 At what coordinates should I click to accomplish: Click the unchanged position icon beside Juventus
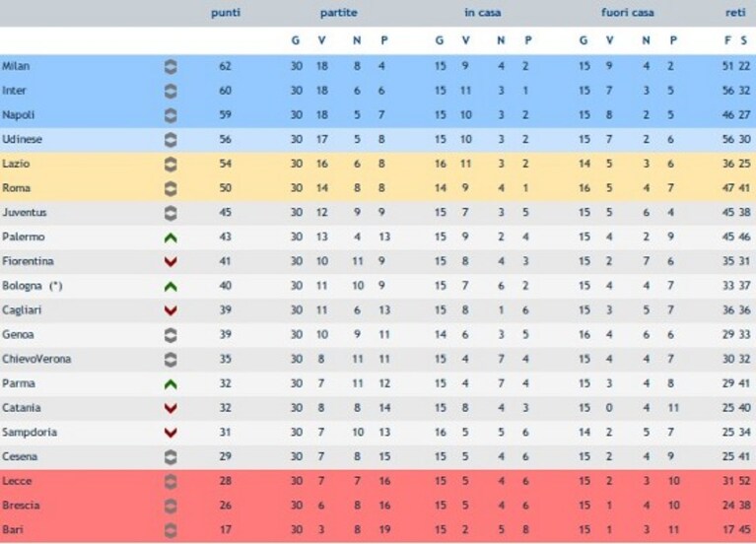point(171,213)
